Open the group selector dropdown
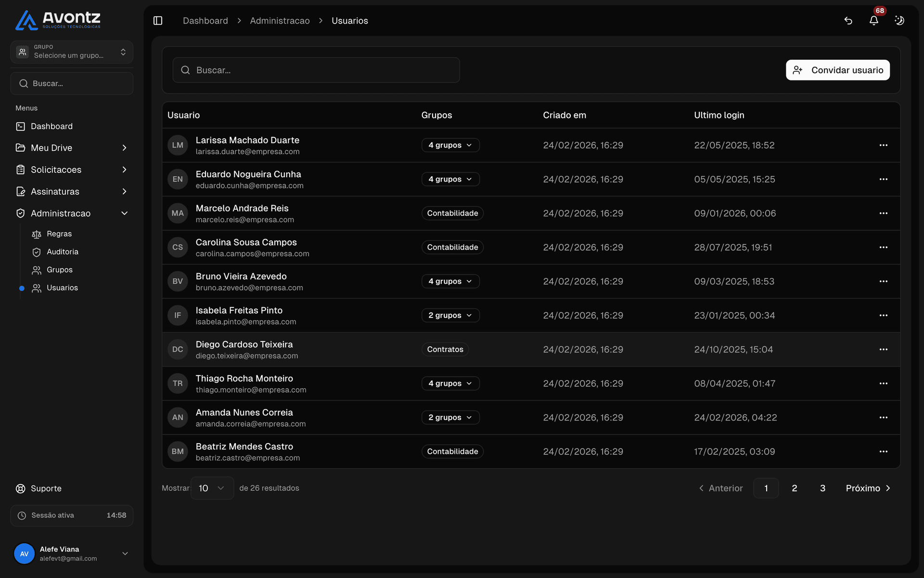The height and width of the screenshot is (578, 924). pyautogui.click(x=72, y=52)
